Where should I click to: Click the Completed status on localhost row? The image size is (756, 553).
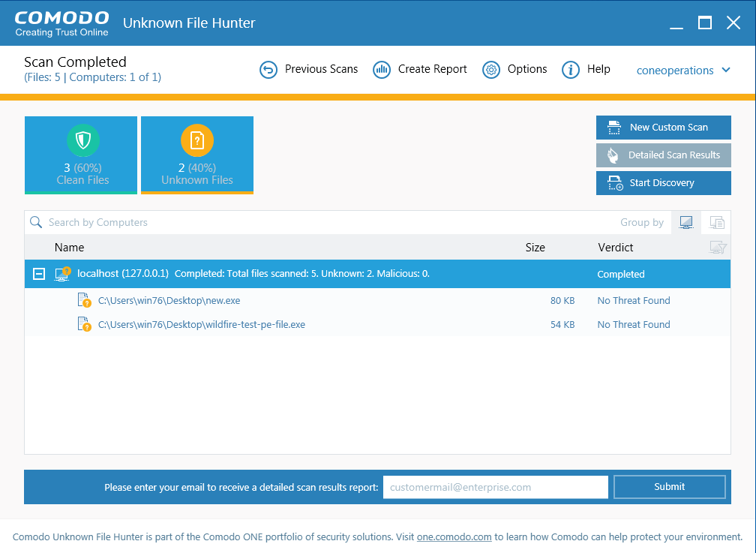(x=620, y=274)
